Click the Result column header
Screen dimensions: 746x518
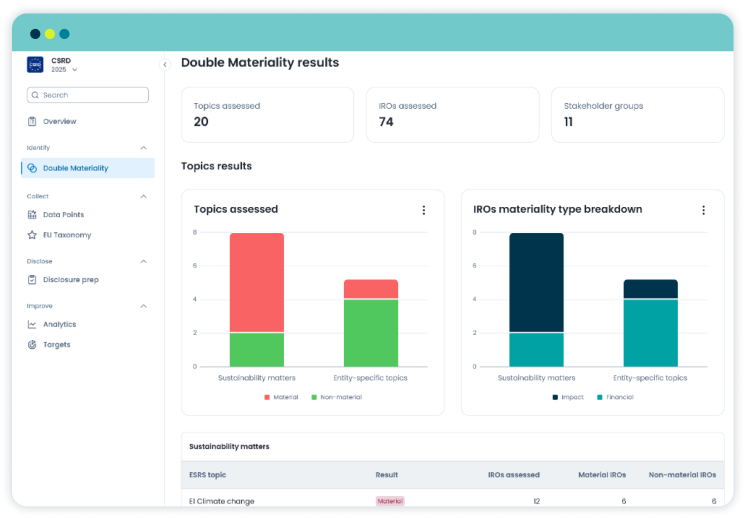coord(386,475)
